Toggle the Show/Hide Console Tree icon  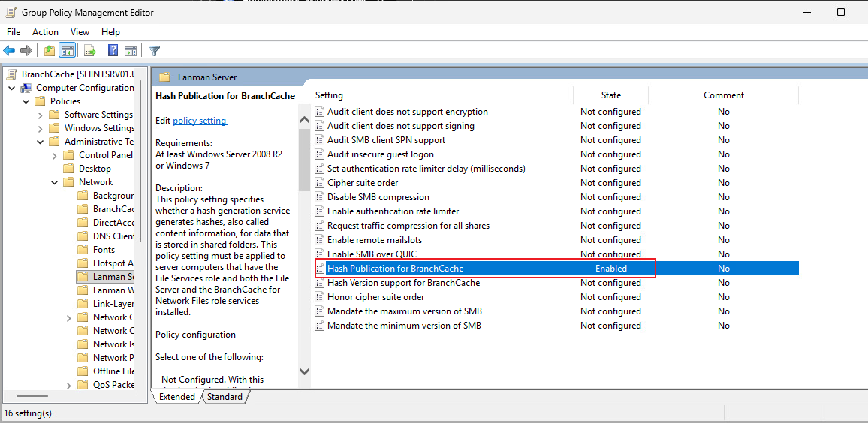(x=68, y=51)
